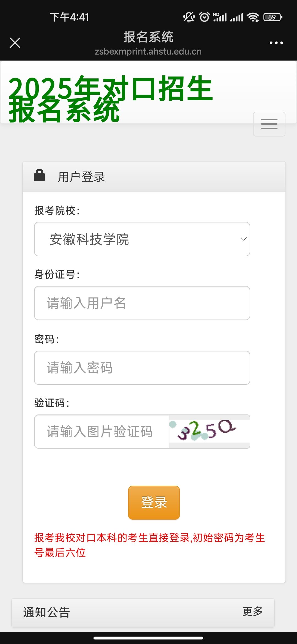Screen dimensions: 297x644
Task: Focus the 密码 password input field
Action: [142, 368]
